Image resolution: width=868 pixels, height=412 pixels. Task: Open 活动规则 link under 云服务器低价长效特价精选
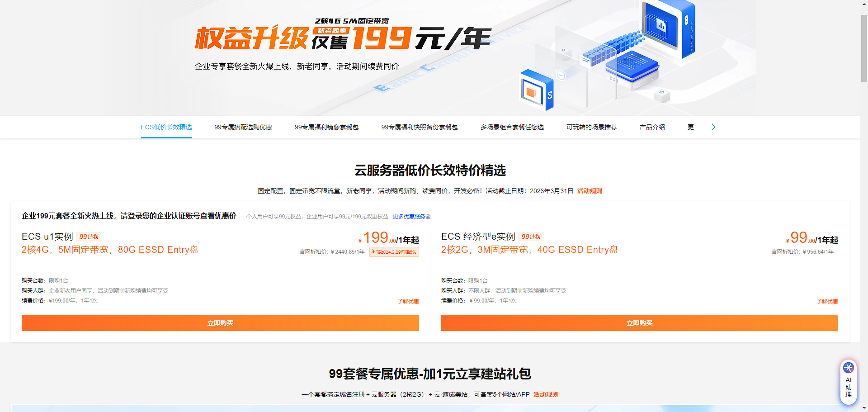(x=590, y=191)
